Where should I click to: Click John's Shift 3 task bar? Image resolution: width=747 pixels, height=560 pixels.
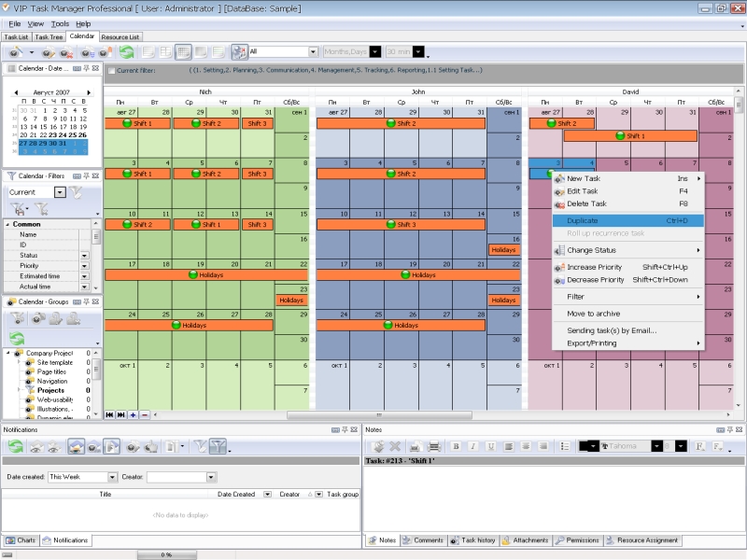pos(402,225)
